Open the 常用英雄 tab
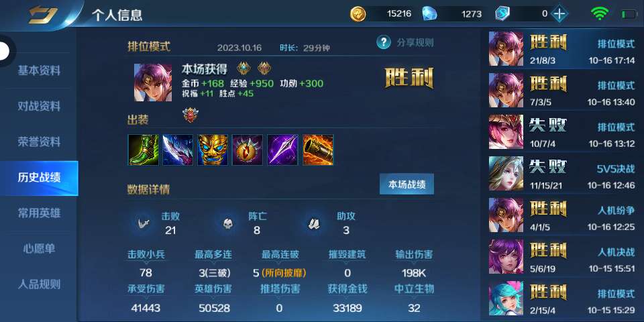This screenshot has width=644, height=322. tap(39, 213)
